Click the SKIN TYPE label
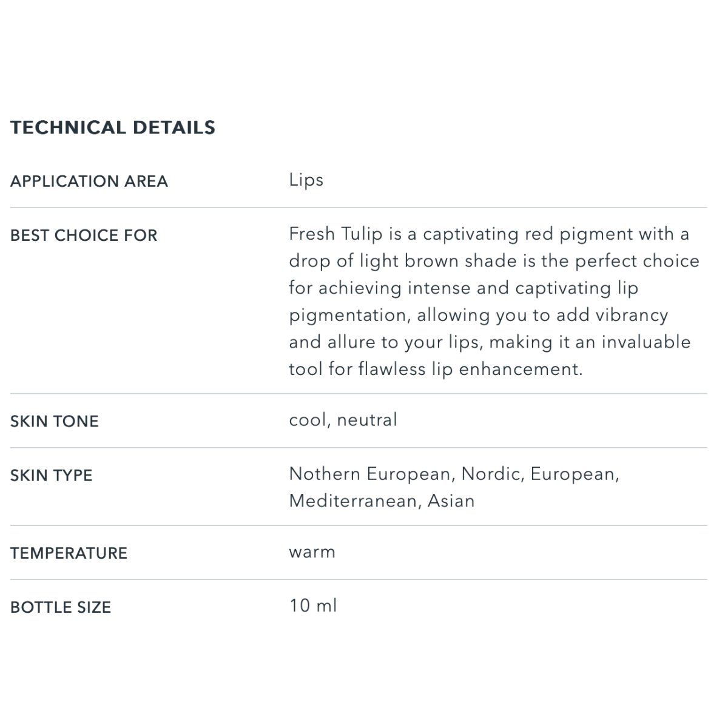This screenshot has height=728, width=728. pos(52,476)
